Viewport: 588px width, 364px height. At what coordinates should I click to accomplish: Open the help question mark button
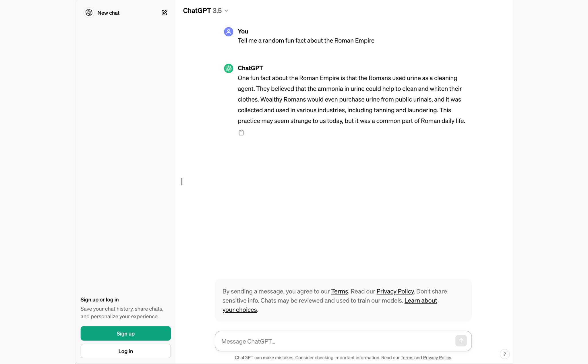coord(504,354)
